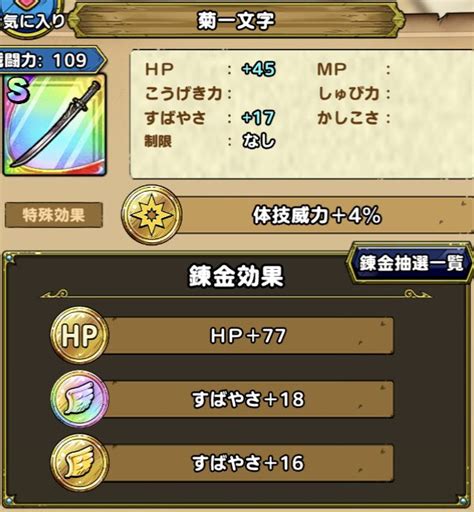Image resolution: width=474 pixels, height=512 pixels.
Task: Click the 錬金効果 section heading
Action: (236, 276)
